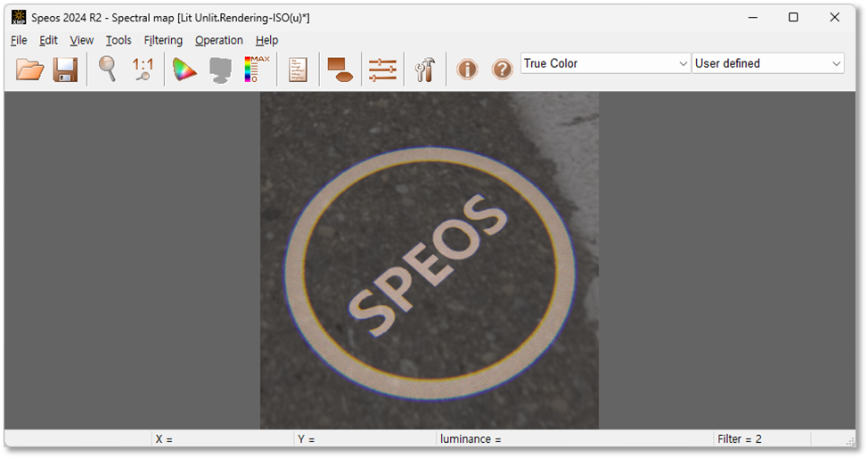Open the Operation menu
Viewport: 868px width, 459px height.
click(x=218, y=40)
